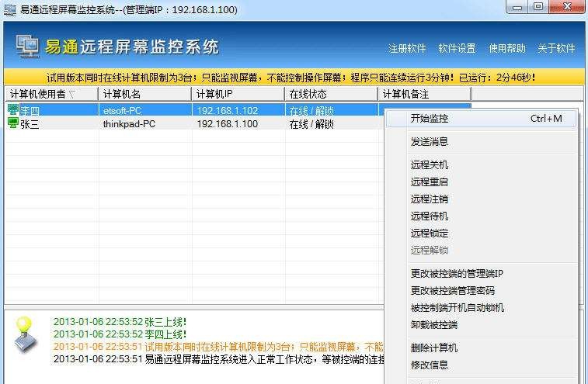Viewport: 588px width, 384px height.
Task: Click IP cell 192.168.1.100 in 张三 row
Action: [x=228, y=124]
